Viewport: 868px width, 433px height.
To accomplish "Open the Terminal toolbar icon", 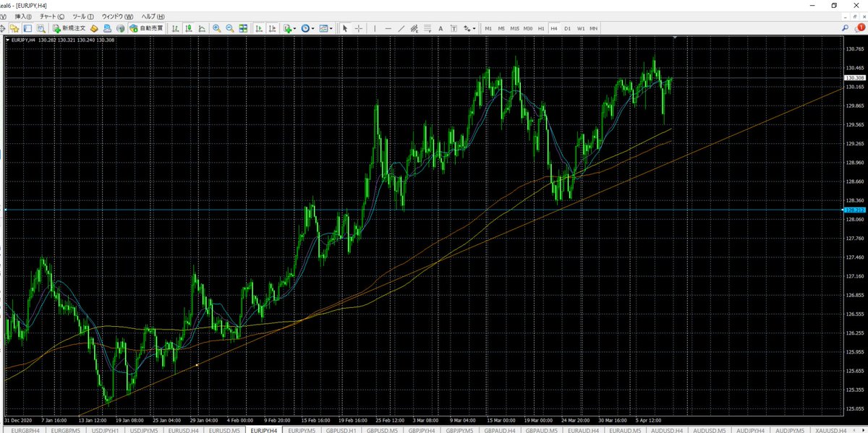I will click(x=27, y=28).
